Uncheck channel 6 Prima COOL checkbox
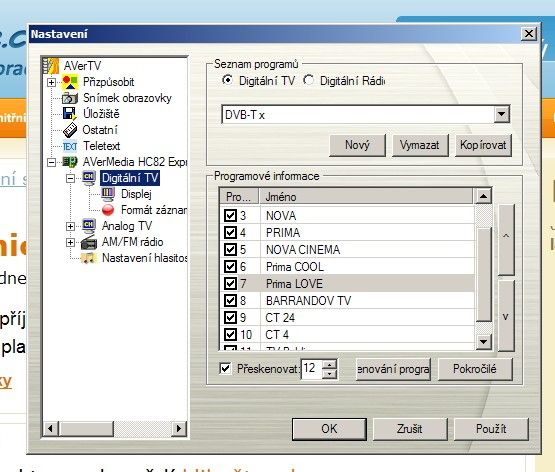 [230, 266]
